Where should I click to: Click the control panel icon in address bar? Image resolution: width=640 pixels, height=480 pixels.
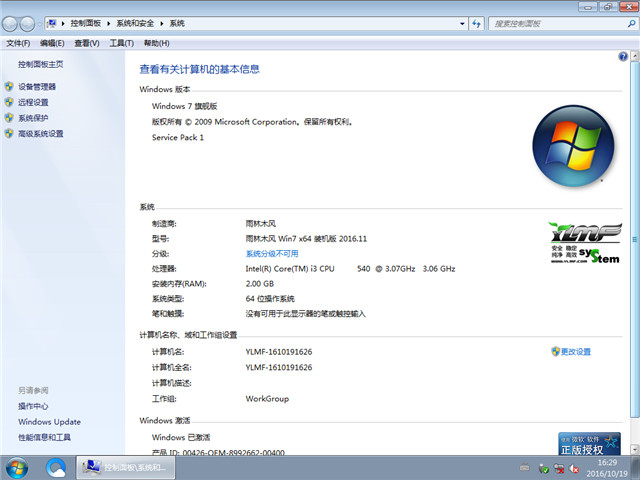coord(52,24)
